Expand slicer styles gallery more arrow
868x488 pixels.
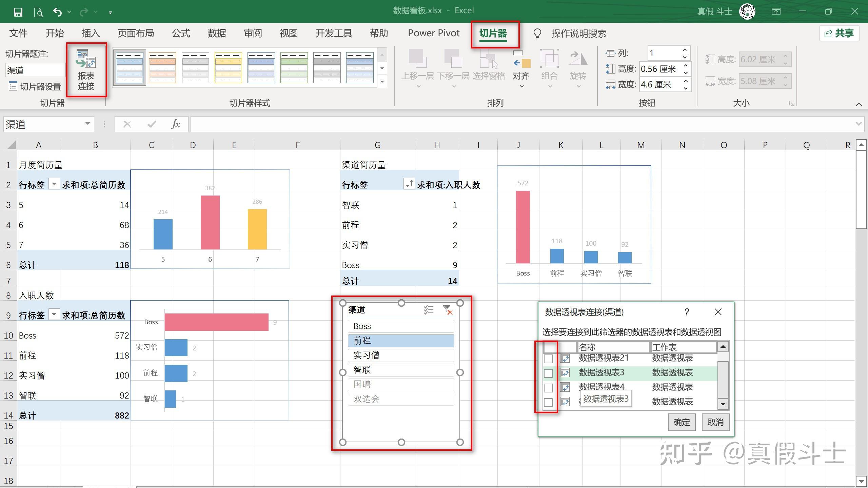coord(382,81)
